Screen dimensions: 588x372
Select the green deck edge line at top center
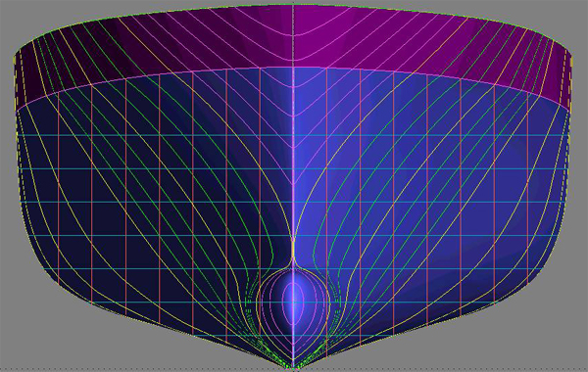[x=293, y=4]
